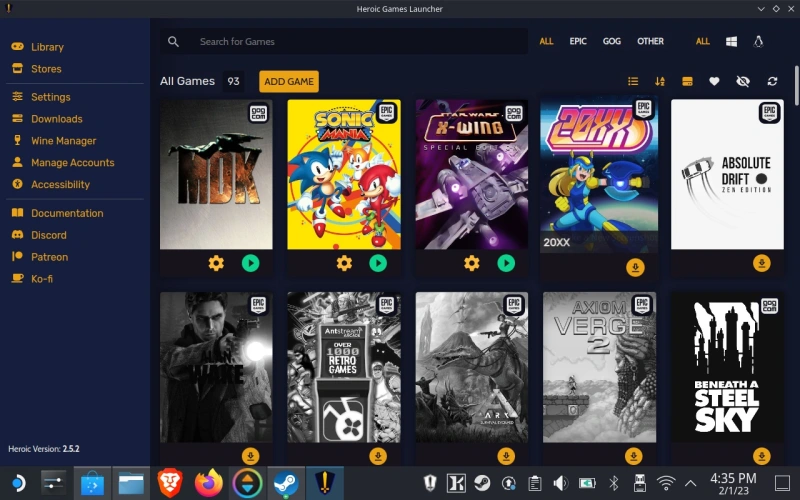Sort games alphabetically with the sort icon

tap(660, 81)
